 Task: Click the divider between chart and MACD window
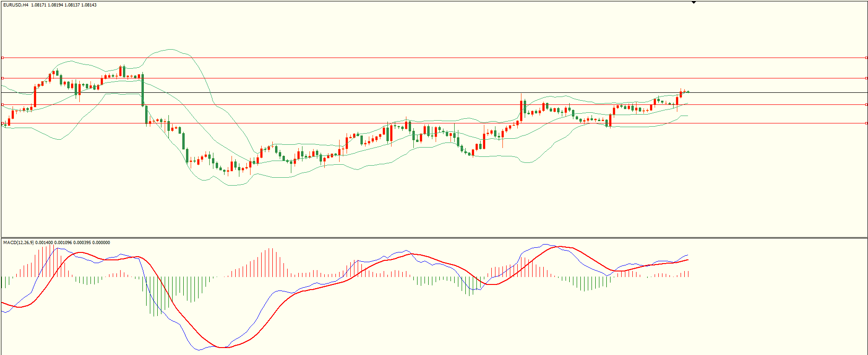pyautogui.click(x=434, y=238)
